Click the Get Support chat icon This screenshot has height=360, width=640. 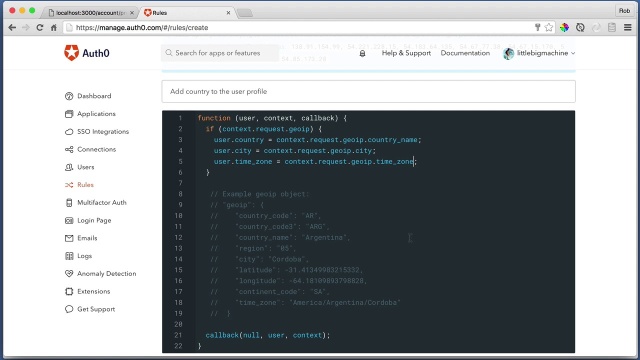tap(69, 309)
